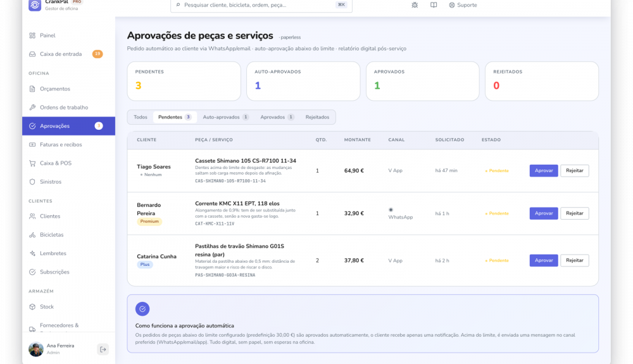Click the Ordens de trabalho wrench icon
The width and height of the screenshot is (633, 364).
point(32,108)
